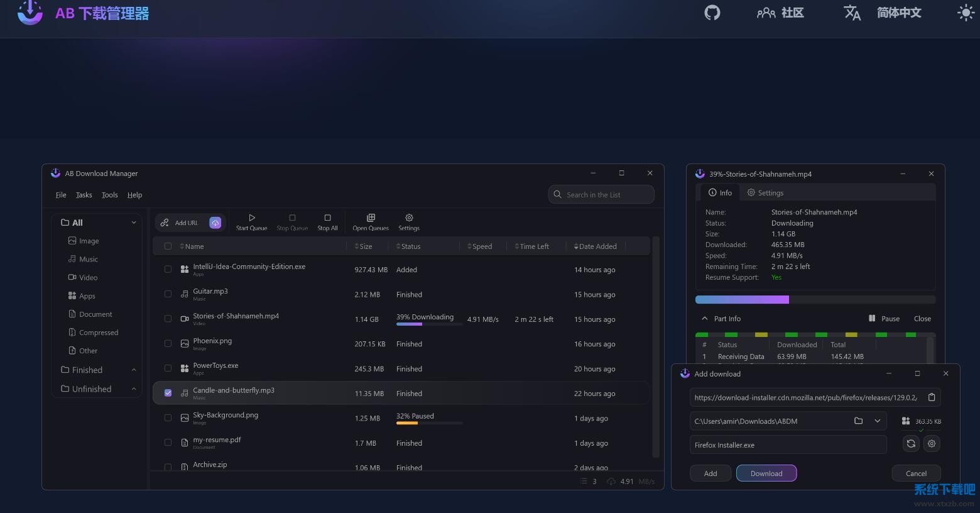The height and width of the screenshot is (513, 980).
Task: Uncheck the Candle-and-butterfly.mp3 checkbox
Action: tap(168, 393)
